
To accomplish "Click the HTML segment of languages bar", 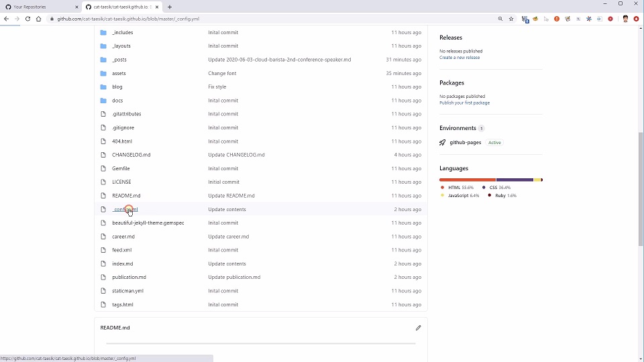I will [x=467, y=180].
